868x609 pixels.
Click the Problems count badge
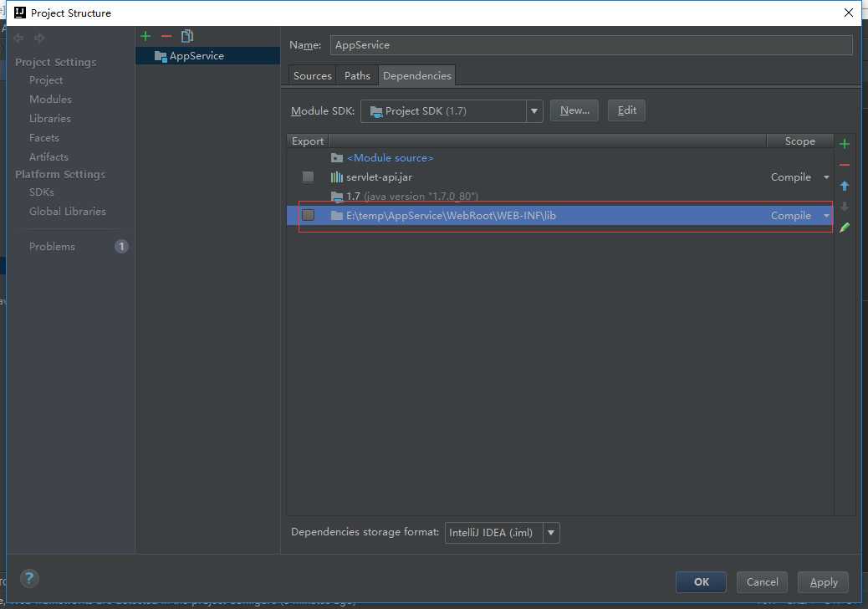(x=121, y=247)
